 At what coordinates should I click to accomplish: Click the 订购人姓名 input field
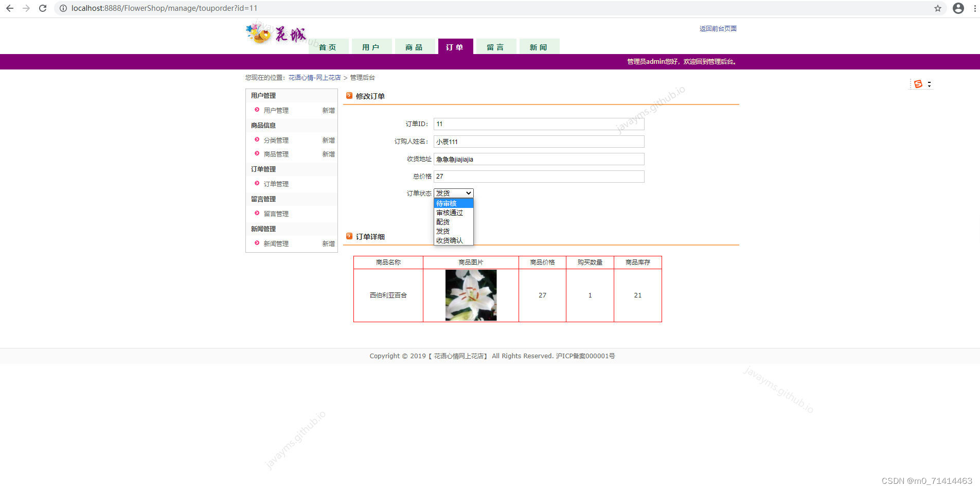click(x=539, y=142)
